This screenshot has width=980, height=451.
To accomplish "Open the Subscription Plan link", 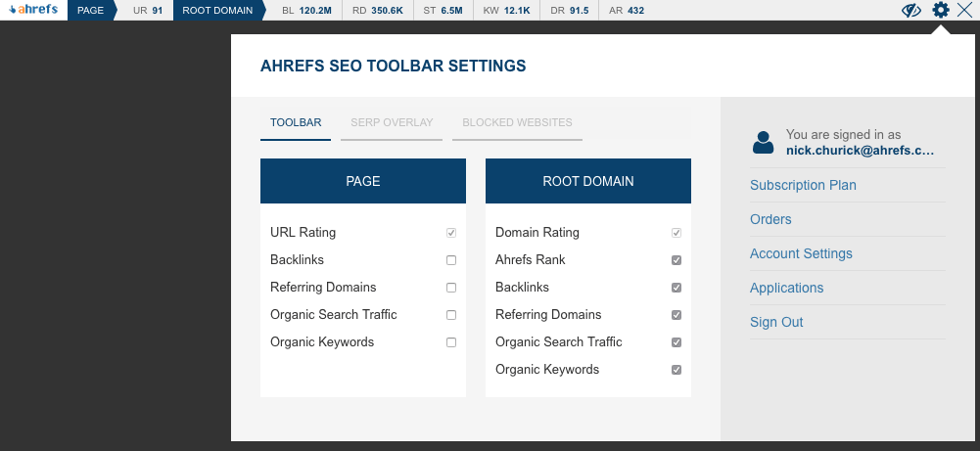I will pyautogui.click(x=803, y=186).
